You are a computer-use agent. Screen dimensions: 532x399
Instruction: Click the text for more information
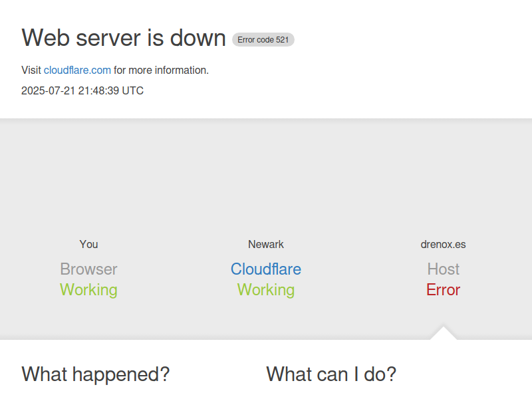coord(161,70)
